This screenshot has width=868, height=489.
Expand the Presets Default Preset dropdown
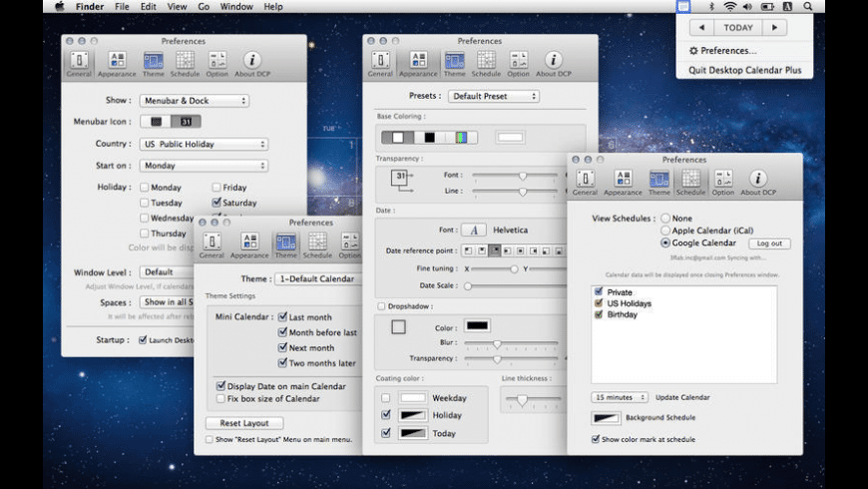pyautogui.click(x=493, y=97)
